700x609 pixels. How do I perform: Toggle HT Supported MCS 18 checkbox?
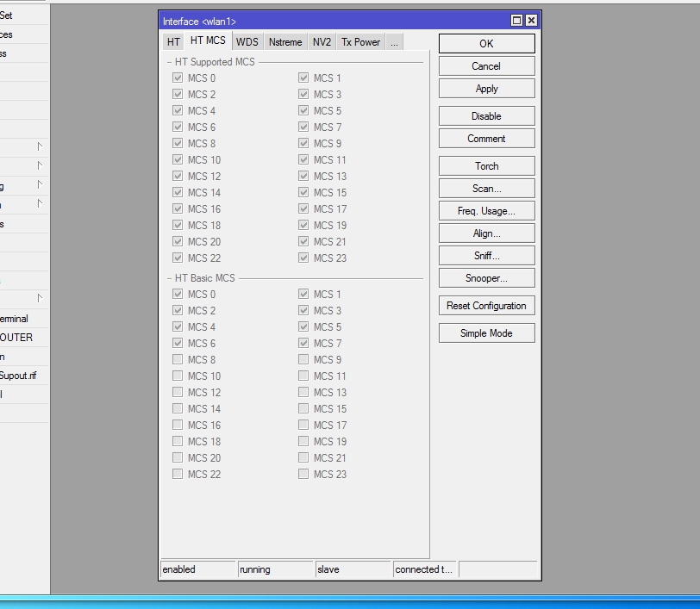(178, 225)
